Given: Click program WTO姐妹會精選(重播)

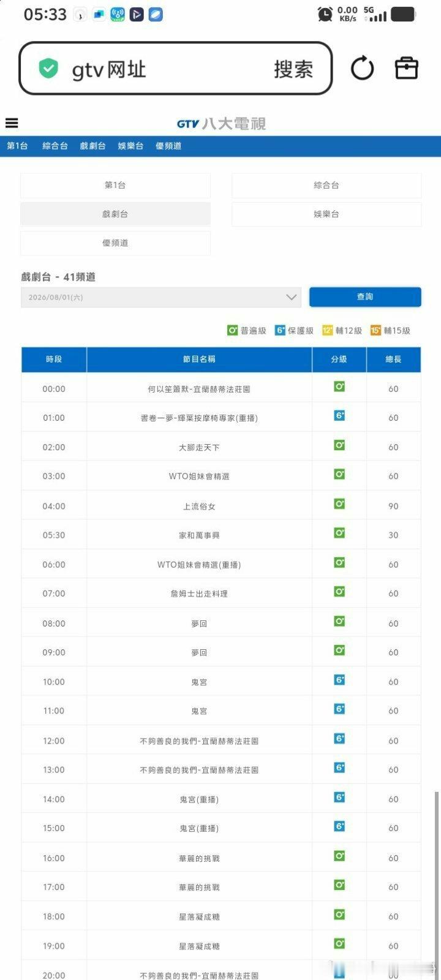Looking at the screenshot, I should pos(199,565).
